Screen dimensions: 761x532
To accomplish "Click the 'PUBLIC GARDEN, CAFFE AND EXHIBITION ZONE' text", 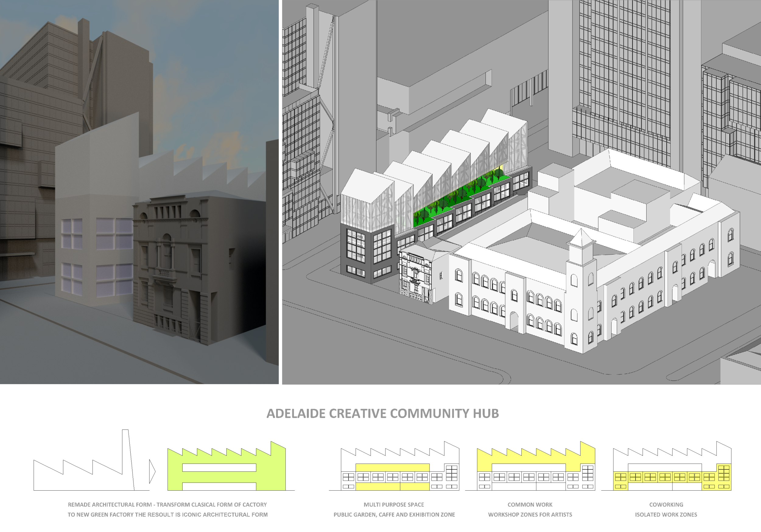I will [x=394, y=514].
